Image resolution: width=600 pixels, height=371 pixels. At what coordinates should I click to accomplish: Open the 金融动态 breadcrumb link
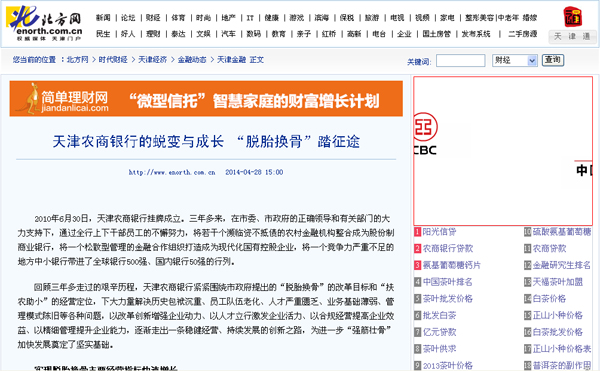[x=192, y=60]
